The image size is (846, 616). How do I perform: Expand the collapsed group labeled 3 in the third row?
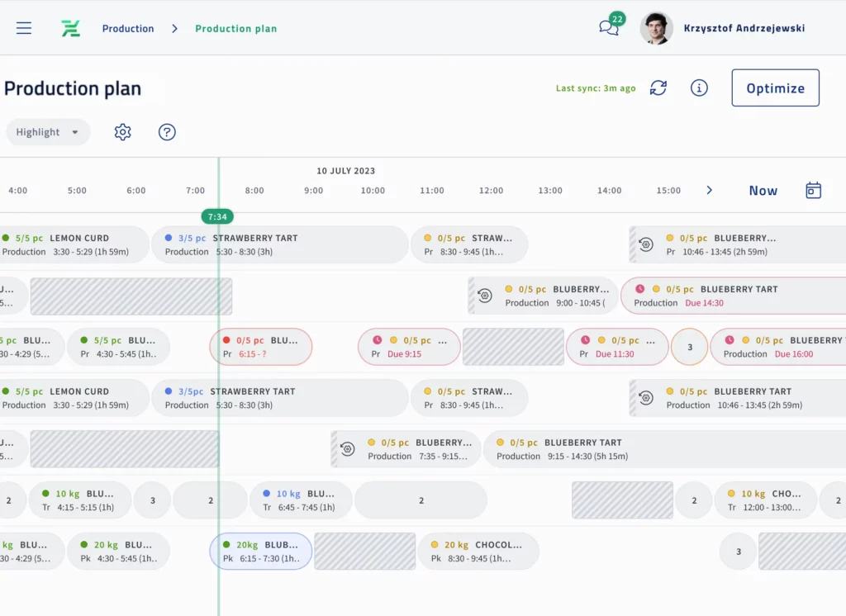click(689, 347)
